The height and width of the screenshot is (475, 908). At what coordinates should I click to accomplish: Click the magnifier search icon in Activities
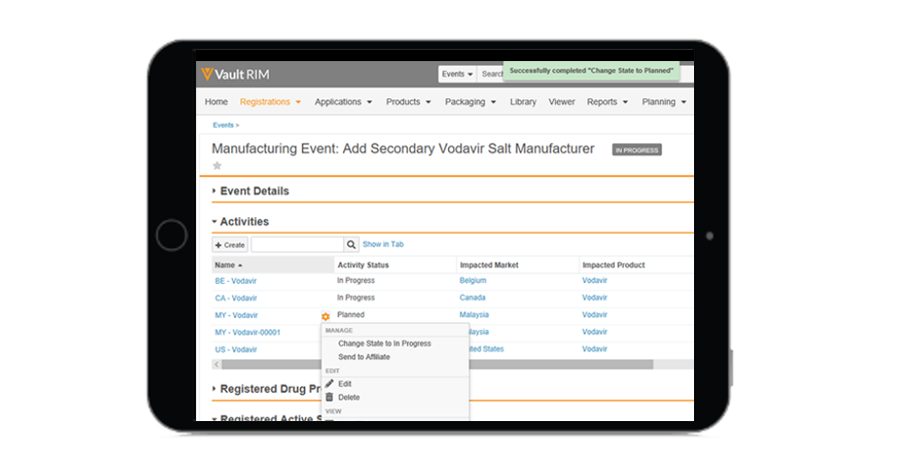point(351,244)
